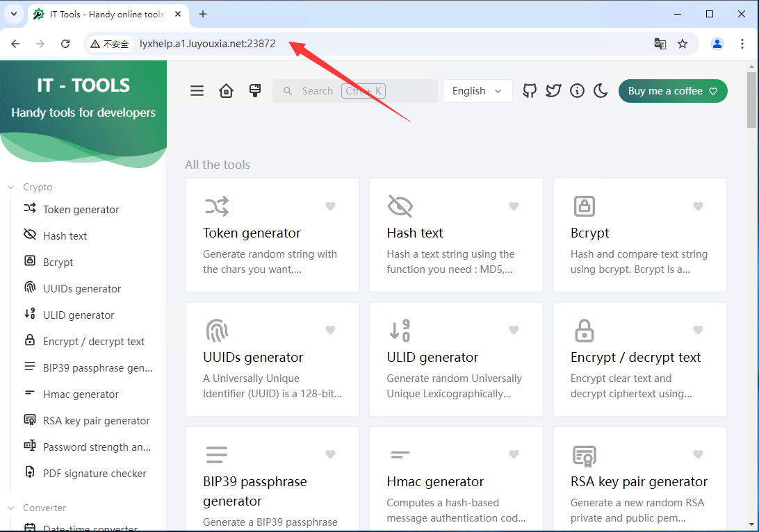Favorite the Bcrypt card heart
759x532 pixels.
pos(698,206)
